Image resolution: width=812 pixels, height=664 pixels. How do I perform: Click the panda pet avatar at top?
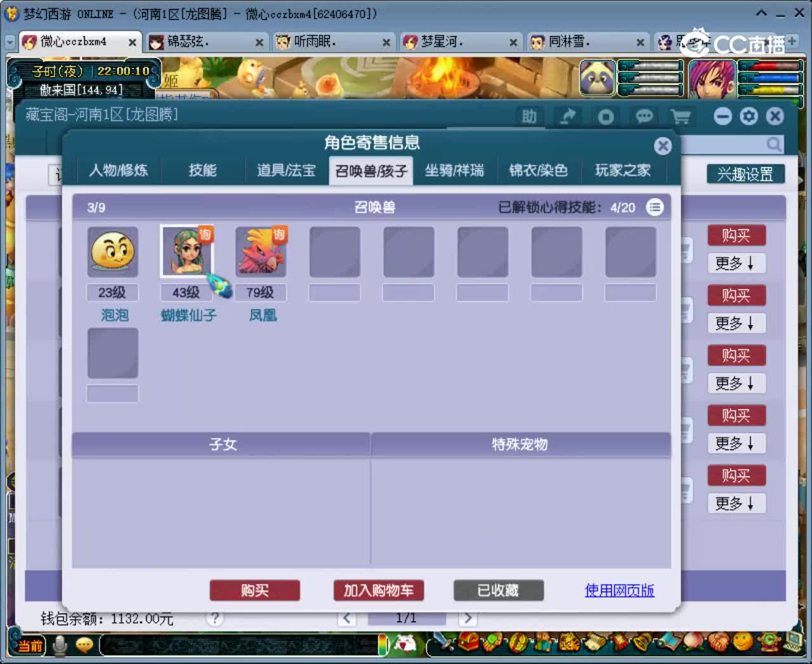598,78
